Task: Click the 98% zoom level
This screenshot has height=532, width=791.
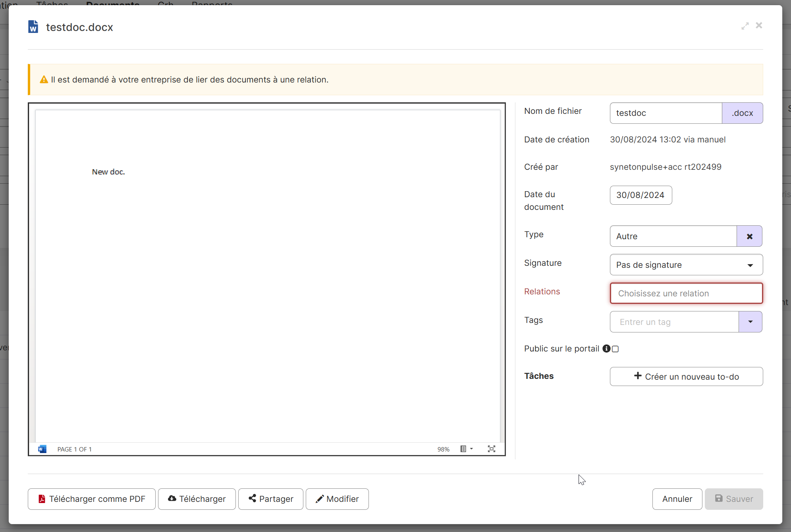Action: pos(444,449)
